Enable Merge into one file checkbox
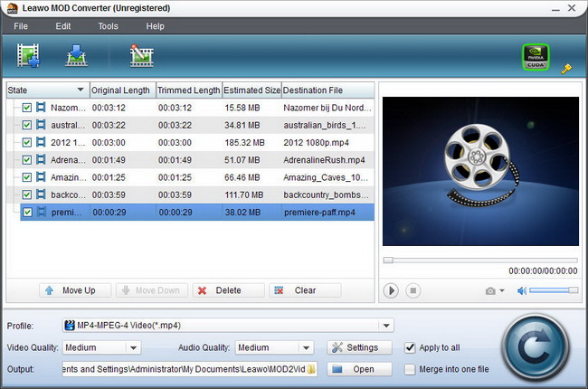The image size is (588, 389). click(x=410, y=369)
